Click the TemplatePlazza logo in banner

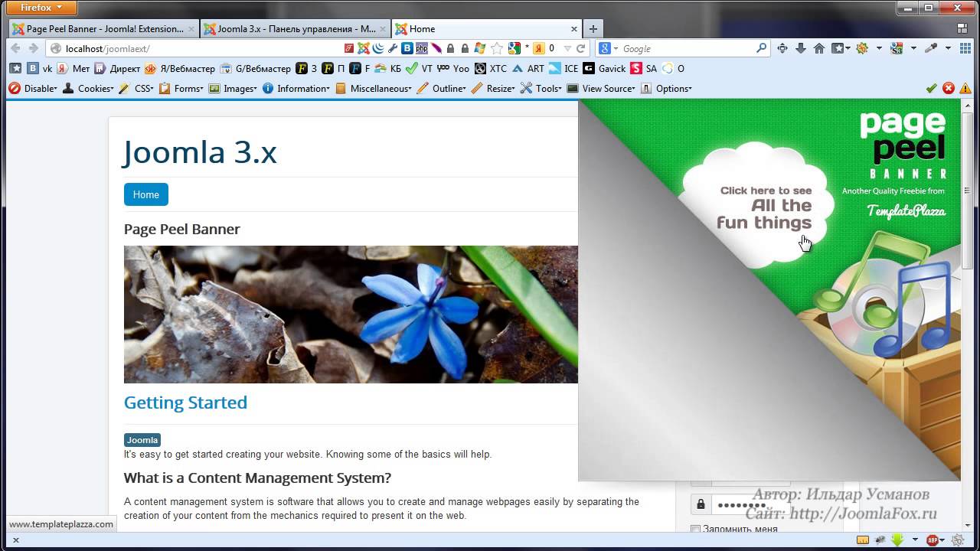pos(906,210)
